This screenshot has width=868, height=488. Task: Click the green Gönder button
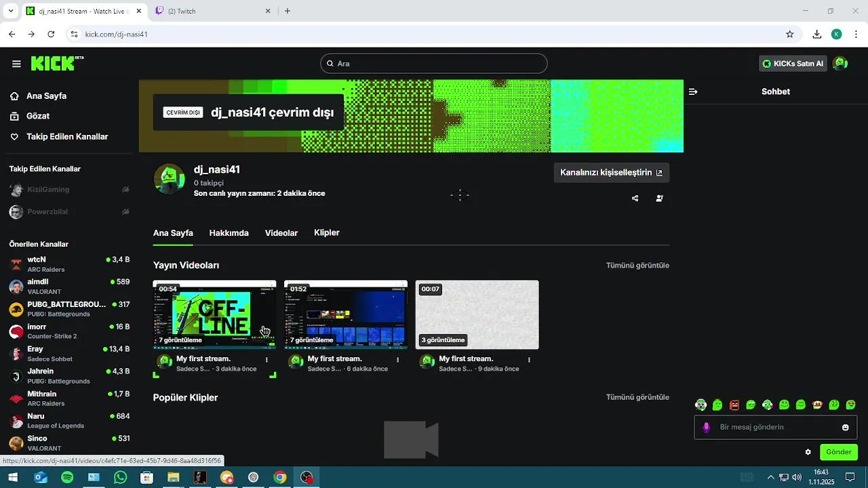[839, 452]
